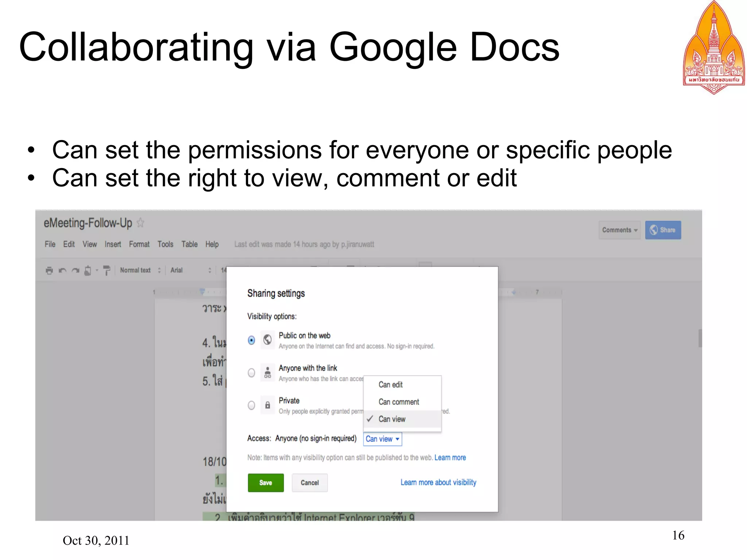Open the Comments dropdown button
This screenshot has width=747, height=560.
point(619,230)
